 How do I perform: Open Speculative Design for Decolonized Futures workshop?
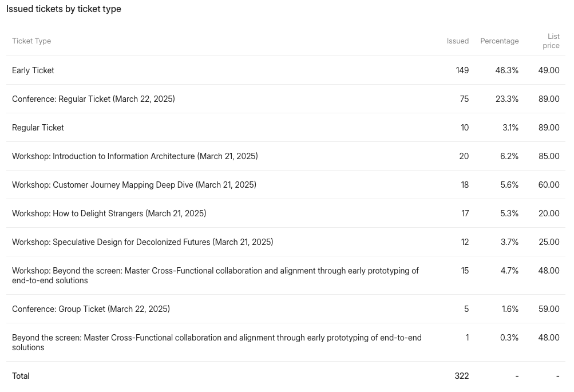142,242
